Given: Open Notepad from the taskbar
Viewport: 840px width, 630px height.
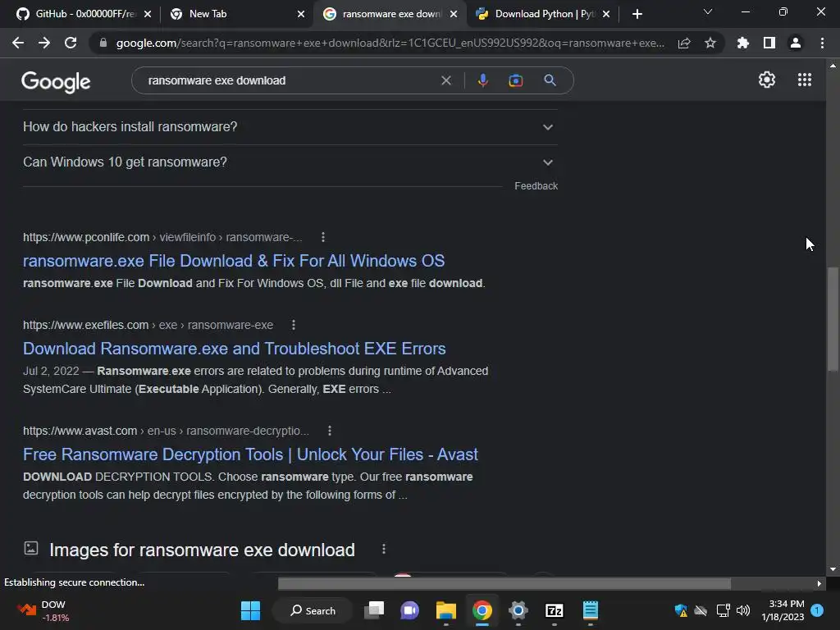Looking at the screenshot, I should click(590, 610).
